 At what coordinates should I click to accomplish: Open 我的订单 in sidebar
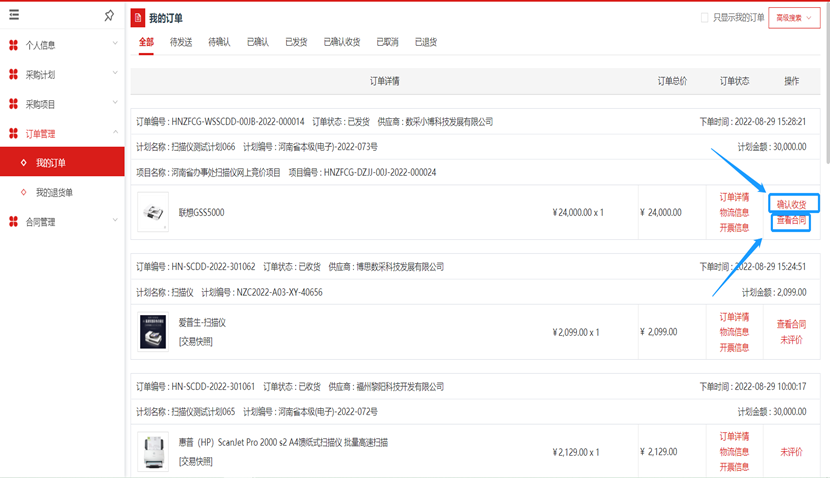[x=62, y=163]
